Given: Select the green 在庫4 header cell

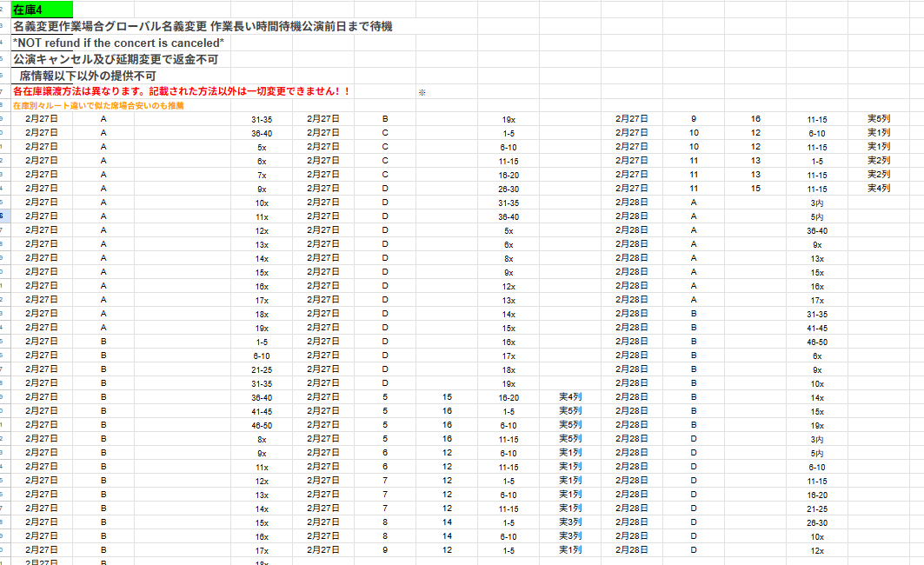Looking at the screenshot, I should pyautogui.click(x=42, y=10).
